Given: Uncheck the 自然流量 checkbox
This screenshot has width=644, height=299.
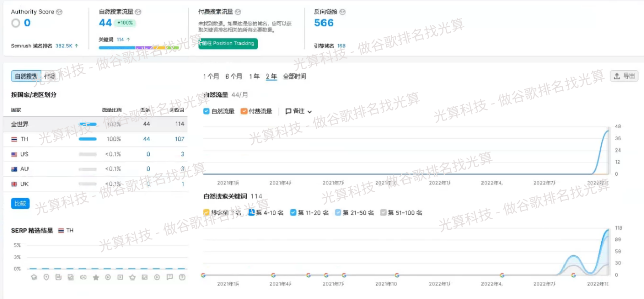Looking at the screenshot, I should tap(206, 111).
